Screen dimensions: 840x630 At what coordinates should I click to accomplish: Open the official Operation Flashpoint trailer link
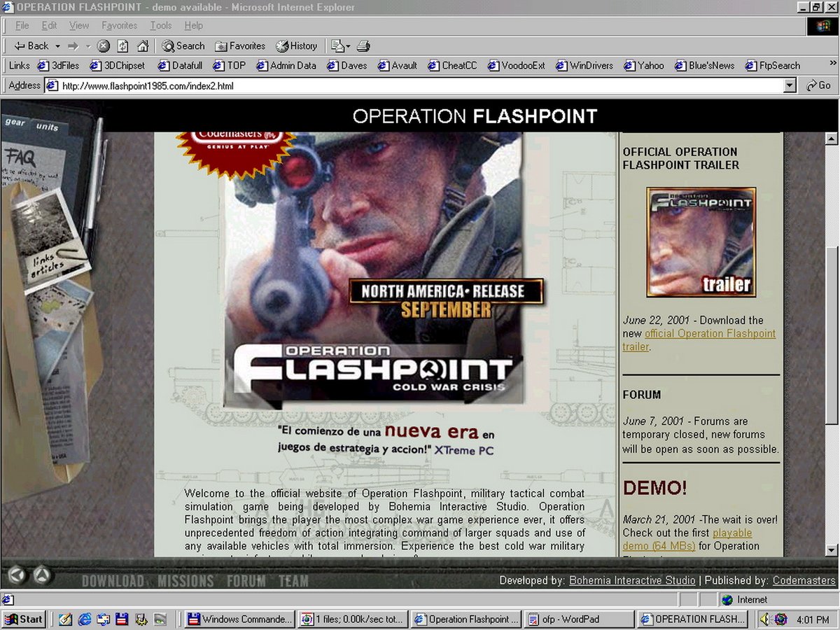(699, 340)
